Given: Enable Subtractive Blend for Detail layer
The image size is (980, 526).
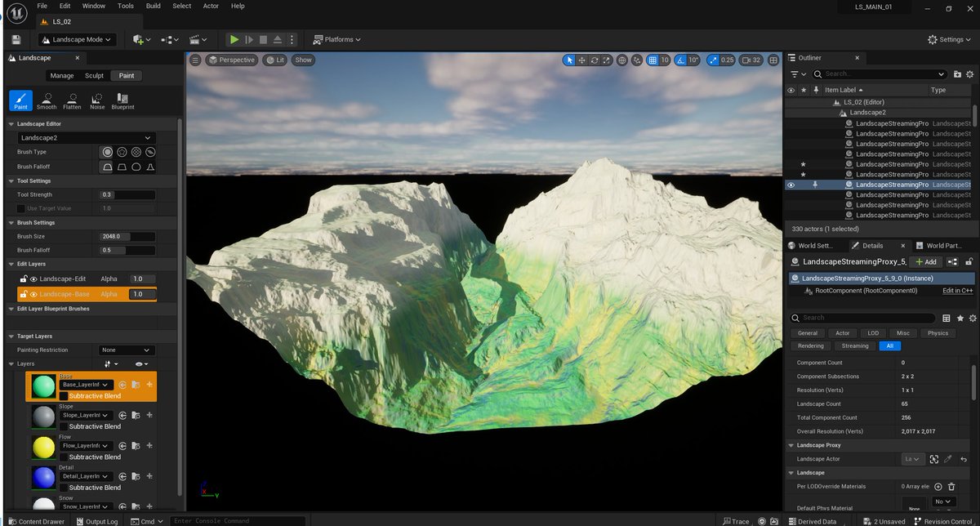Looking at the screenshot, I should 64,487.
